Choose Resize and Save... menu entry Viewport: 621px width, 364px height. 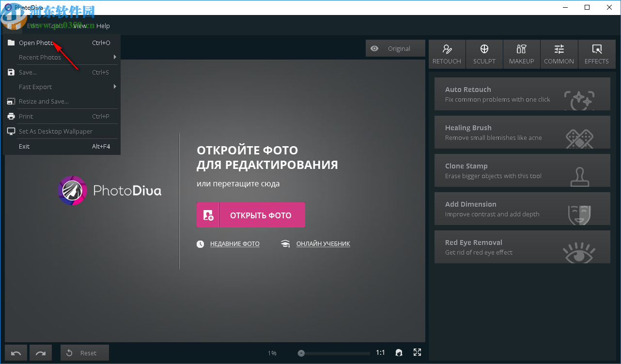[62, 101]
